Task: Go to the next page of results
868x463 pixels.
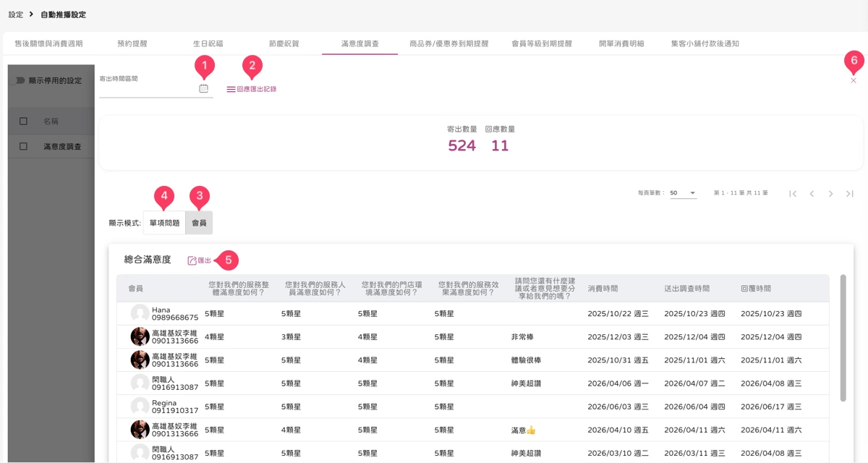Action: pos(830,193)
